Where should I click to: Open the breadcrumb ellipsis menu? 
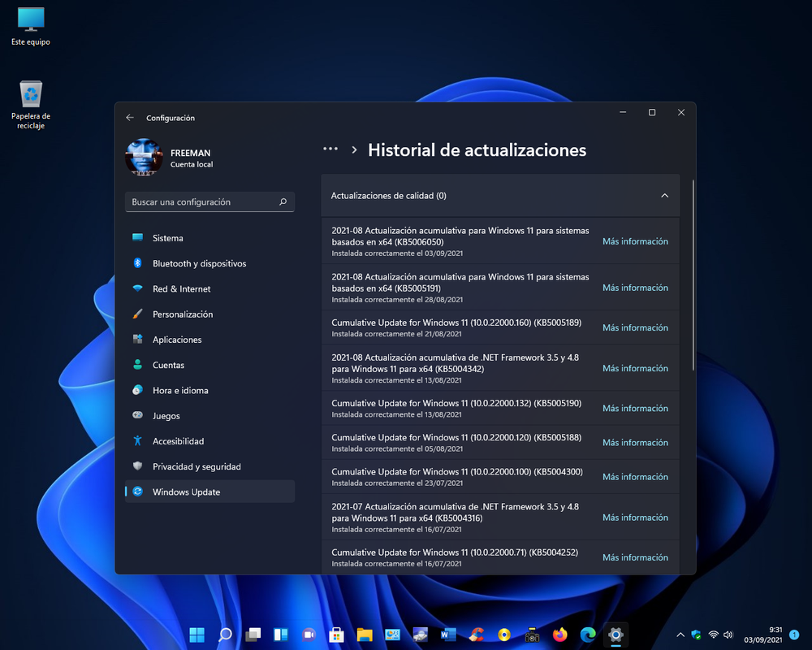tap(330, 149)
